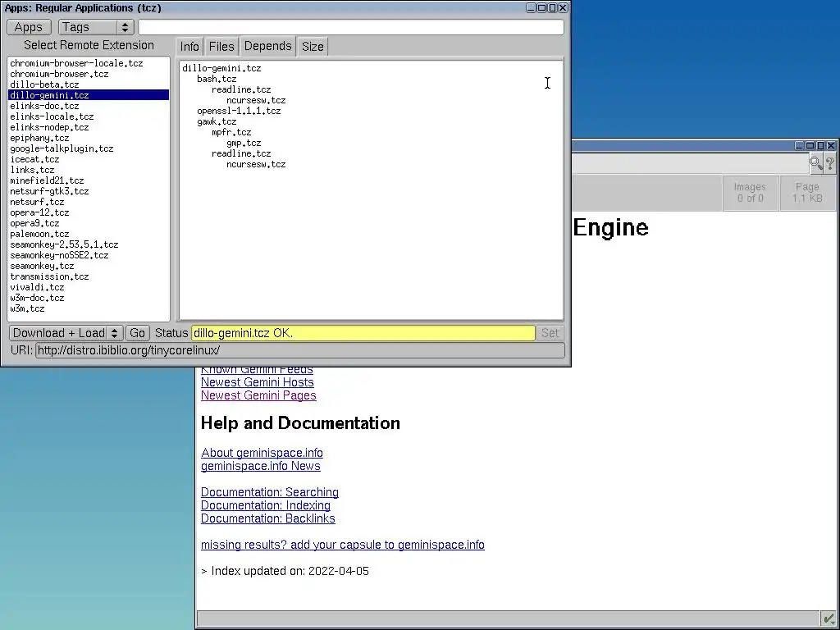Image resolution: width=840 pixels, height=630 pixels.
Task: Open the Apps menu button
Action: [x=29, y=27]
